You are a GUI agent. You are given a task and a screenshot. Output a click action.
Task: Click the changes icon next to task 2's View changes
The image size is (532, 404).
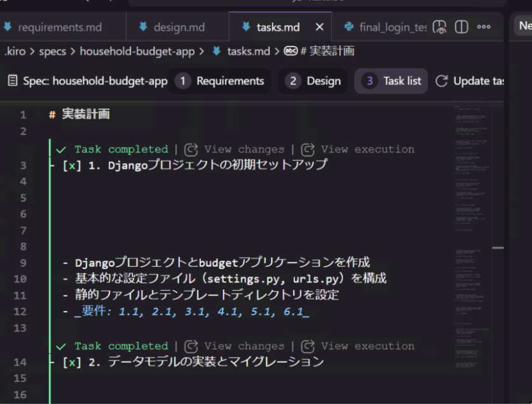tap(191, 346)
